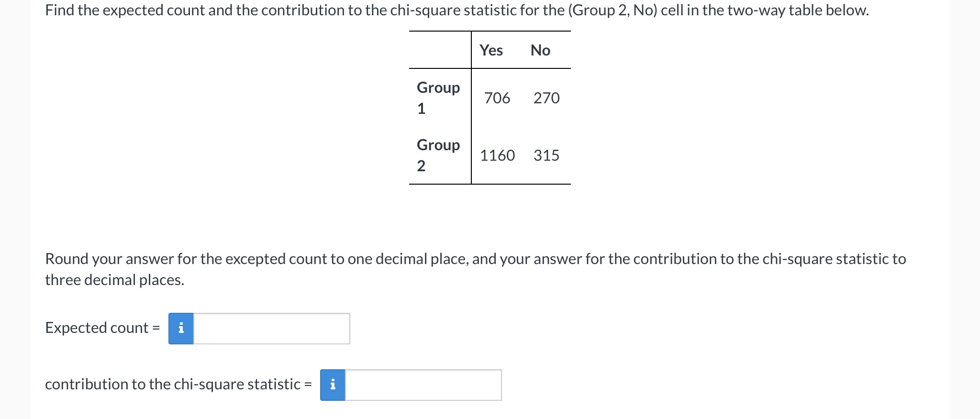980x419 pixels.
Task: Click the Group 2 row label
Action: coord(437,155)
